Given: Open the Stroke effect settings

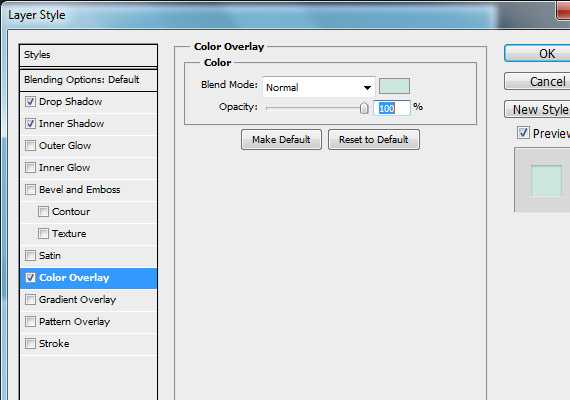Looking at the screenshot, I should (x=88, y=344).
